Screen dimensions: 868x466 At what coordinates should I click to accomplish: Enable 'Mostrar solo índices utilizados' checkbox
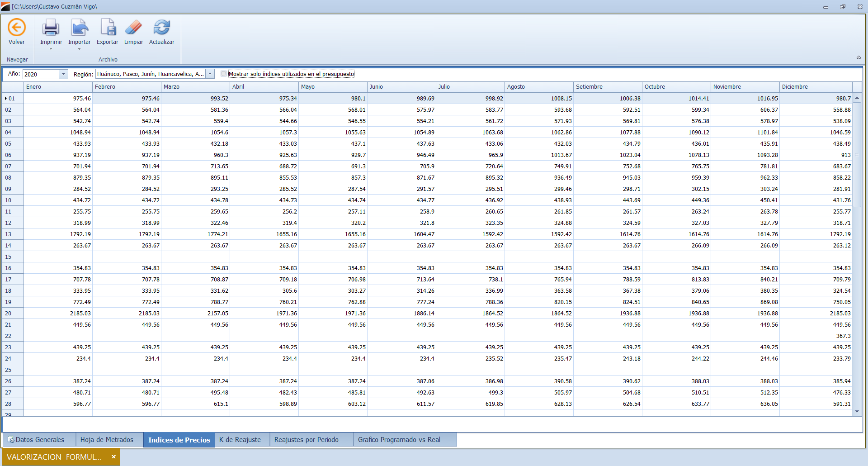pos(223,74)
